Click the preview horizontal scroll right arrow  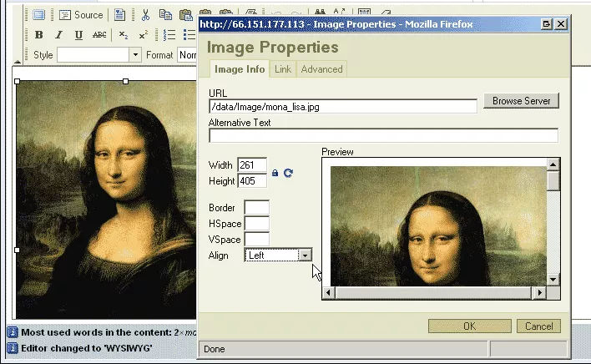[x=540, y=292]
